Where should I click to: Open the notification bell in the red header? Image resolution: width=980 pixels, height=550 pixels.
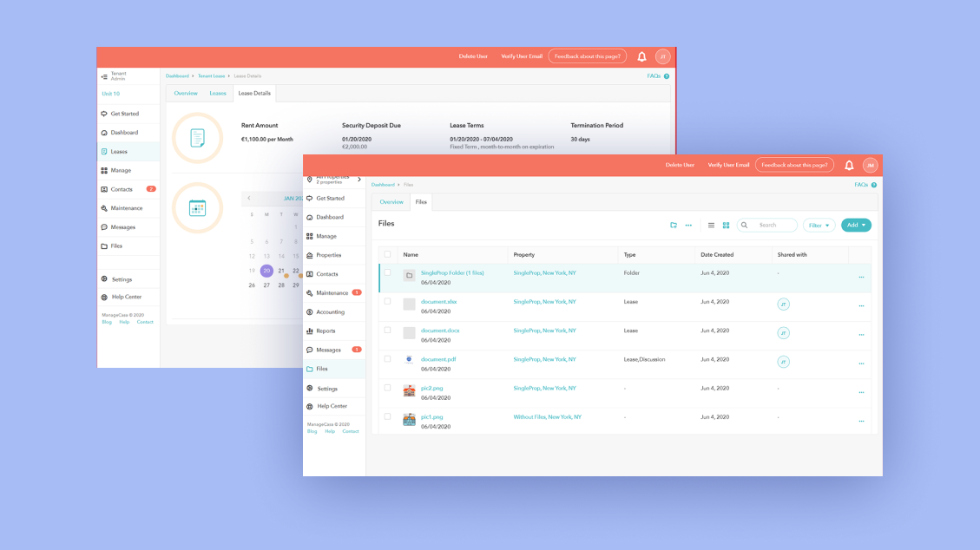pyautogui.click(x=849, y=164)
